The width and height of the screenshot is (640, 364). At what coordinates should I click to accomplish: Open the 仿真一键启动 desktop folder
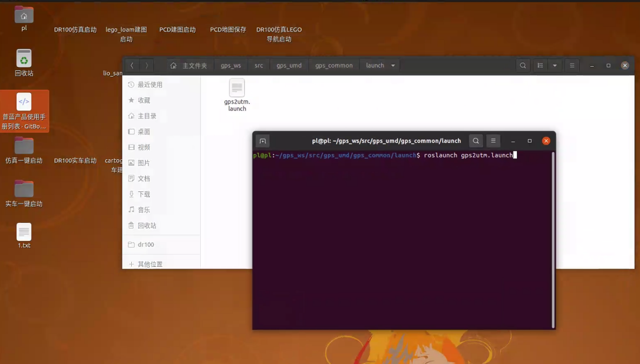pos(24,146)
